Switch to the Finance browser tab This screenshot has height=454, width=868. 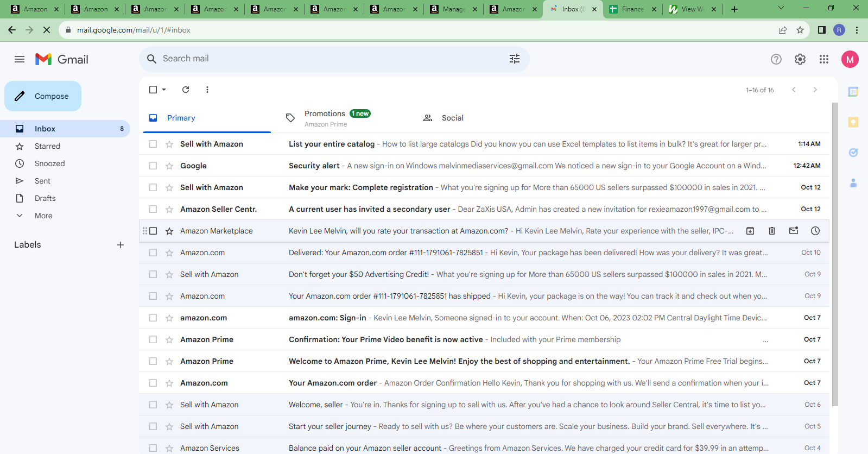(632, 9)
